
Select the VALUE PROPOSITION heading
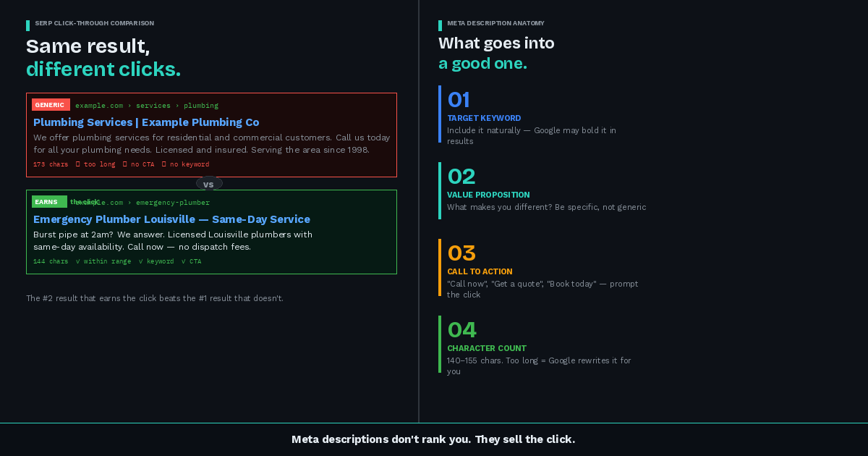pos(488,195)
